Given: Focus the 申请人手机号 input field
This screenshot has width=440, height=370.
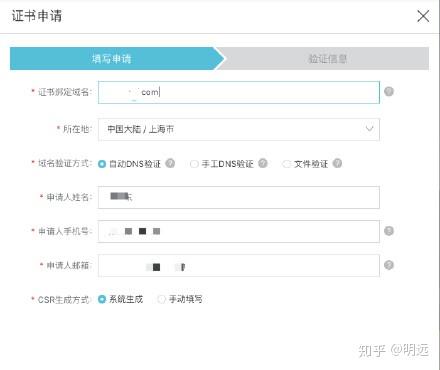Looking at the screenshot, I should [239, 231].
